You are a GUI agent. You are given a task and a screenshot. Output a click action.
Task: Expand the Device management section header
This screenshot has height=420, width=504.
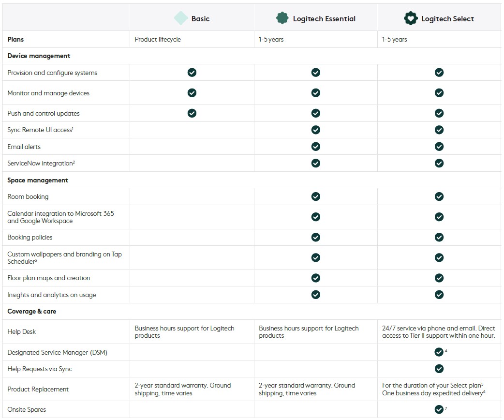click(x=39, y=56)
